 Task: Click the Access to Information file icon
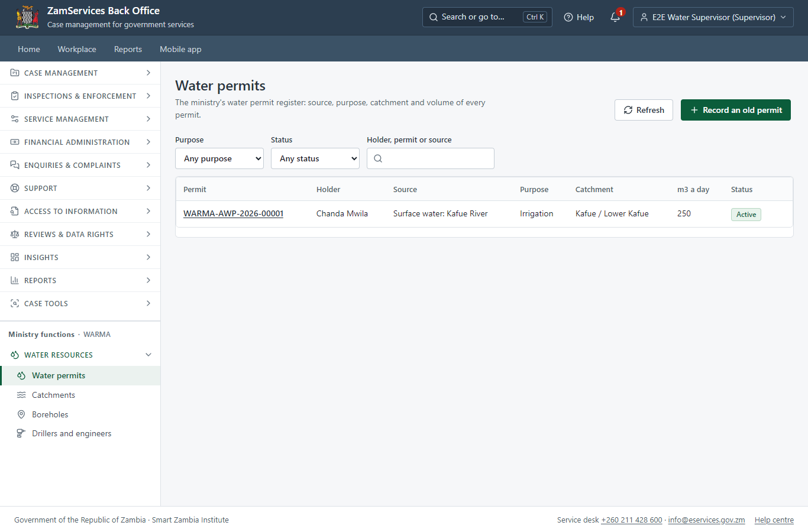click(x=15, y=211)
